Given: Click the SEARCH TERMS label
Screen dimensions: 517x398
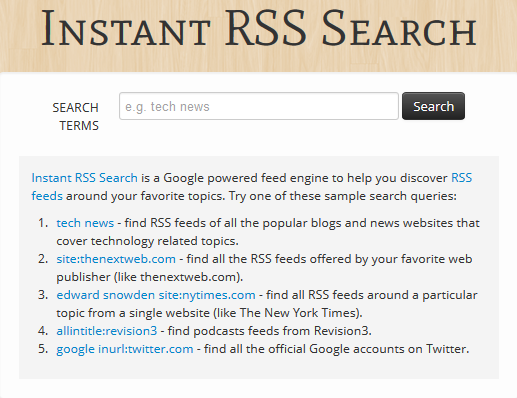Looking at the screenshot, I should 76,117.
